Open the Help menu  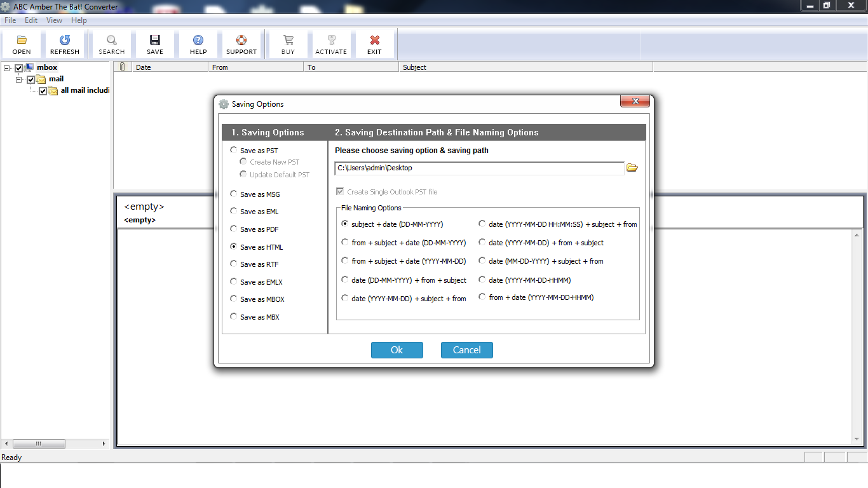[79, 20]
